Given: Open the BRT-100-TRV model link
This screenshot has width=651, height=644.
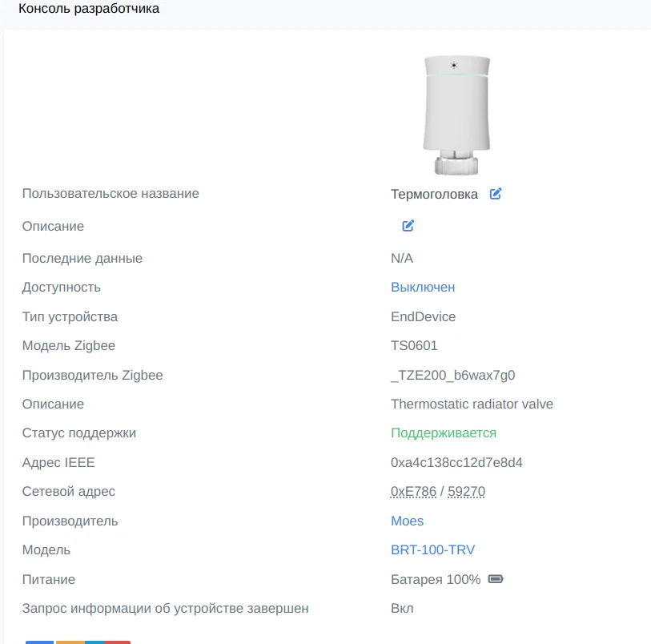Looking at the screenshot, I should [432, 549].
